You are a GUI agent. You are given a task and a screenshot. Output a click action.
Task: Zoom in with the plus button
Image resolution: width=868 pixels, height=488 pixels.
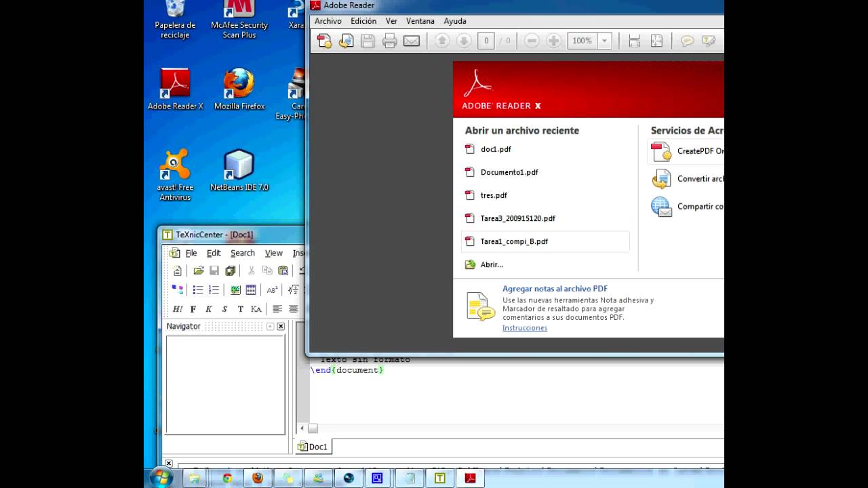554,41
